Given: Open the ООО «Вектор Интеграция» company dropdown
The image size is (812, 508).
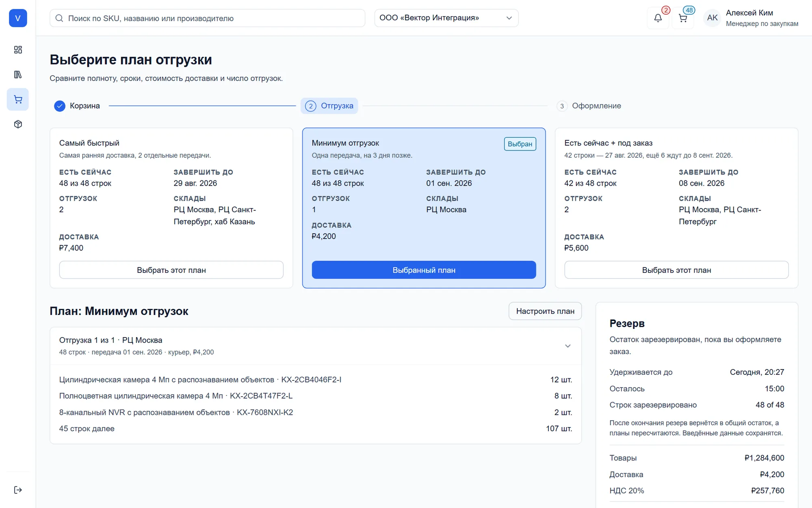Looking at the screenshot, I should point(446,18).
